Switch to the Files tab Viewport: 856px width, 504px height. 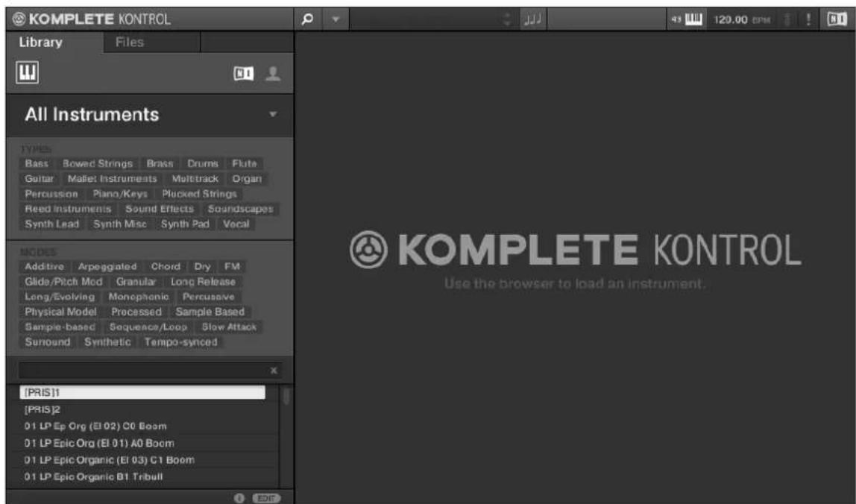(x=130, y=42)
